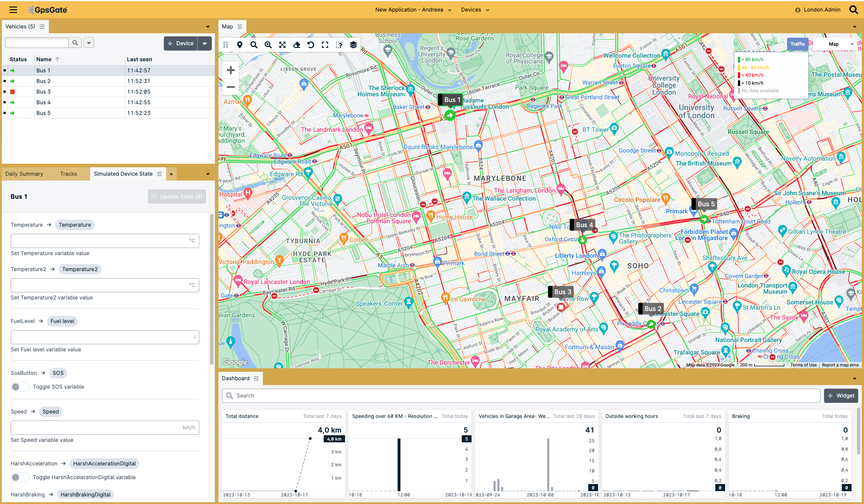Open the Simulated Device State tab menu icon
Viewport: 864px width, 504px height.
(159, 174)
